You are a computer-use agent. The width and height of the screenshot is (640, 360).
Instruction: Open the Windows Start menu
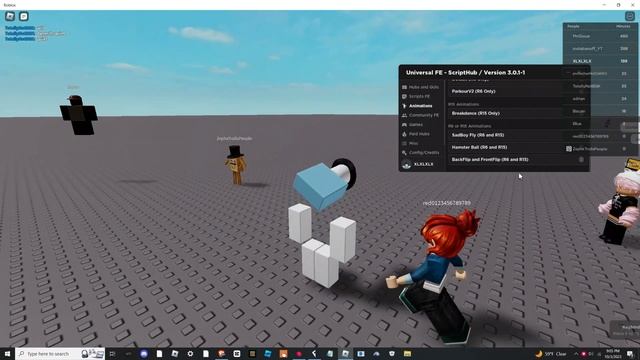[x=7, y=353]
